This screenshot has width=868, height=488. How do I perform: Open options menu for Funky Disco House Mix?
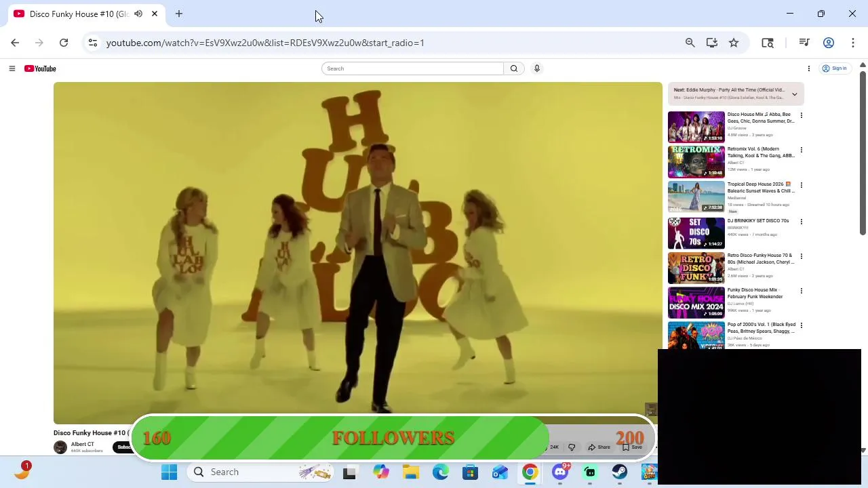801,291
